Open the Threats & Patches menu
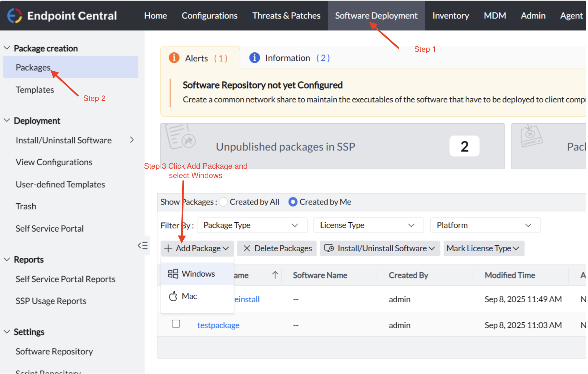The height and width of the screenshot is (374, 588). pyautogui.click(x=286, y=15)
